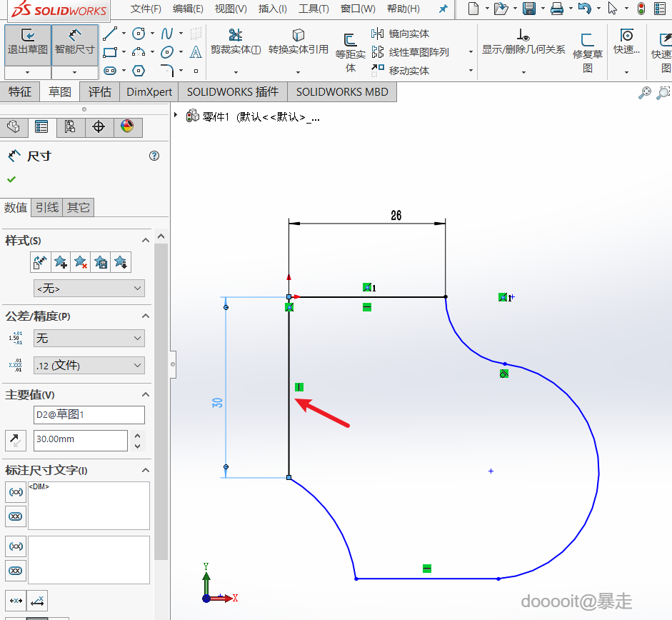The height and width of the screenshot is (620, 672).
Task: Click Move Entities (移动实体) tool
Action: (401, 70)
